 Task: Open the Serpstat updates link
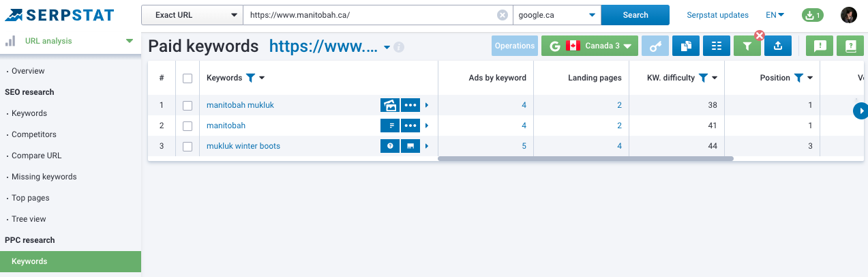(717, 15)
